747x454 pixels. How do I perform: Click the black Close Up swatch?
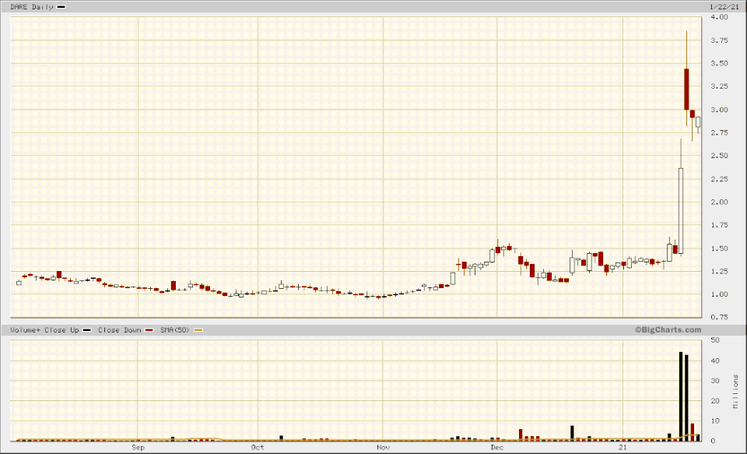click(87, 330)
